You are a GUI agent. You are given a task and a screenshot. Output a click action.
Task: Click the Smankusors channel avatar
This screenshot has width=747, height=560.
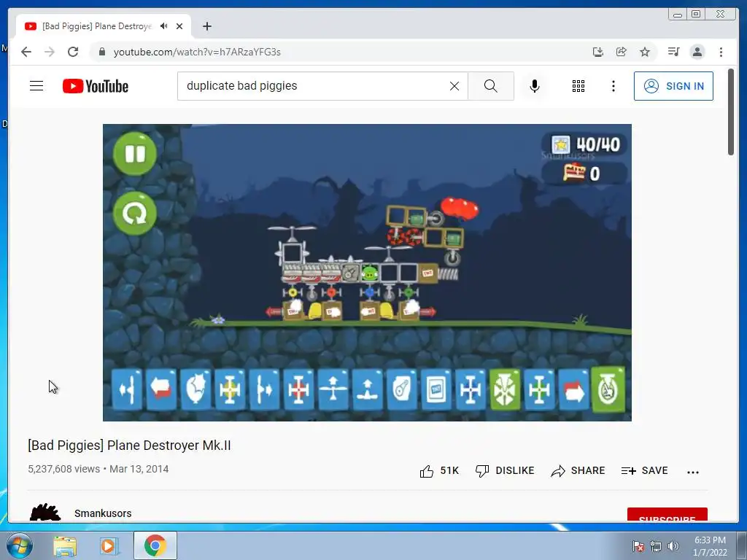(45, 513)
